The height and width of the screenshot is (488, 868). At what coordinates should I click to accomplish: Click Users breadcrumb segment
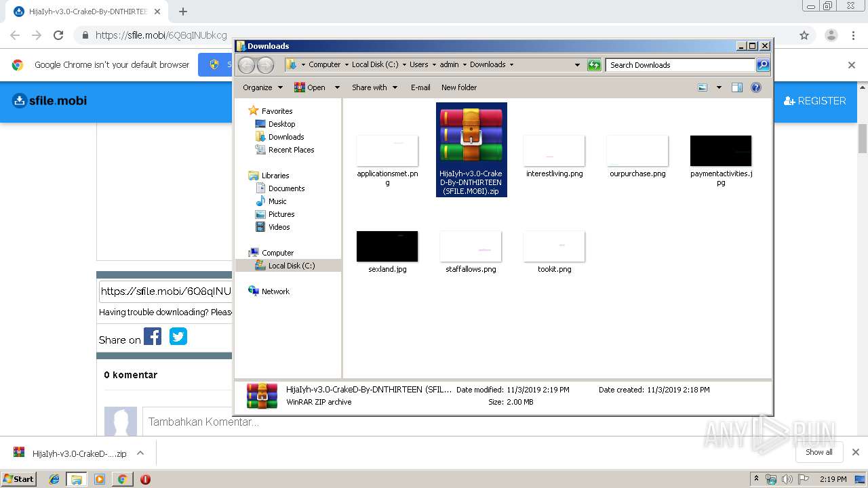point(418,65)
